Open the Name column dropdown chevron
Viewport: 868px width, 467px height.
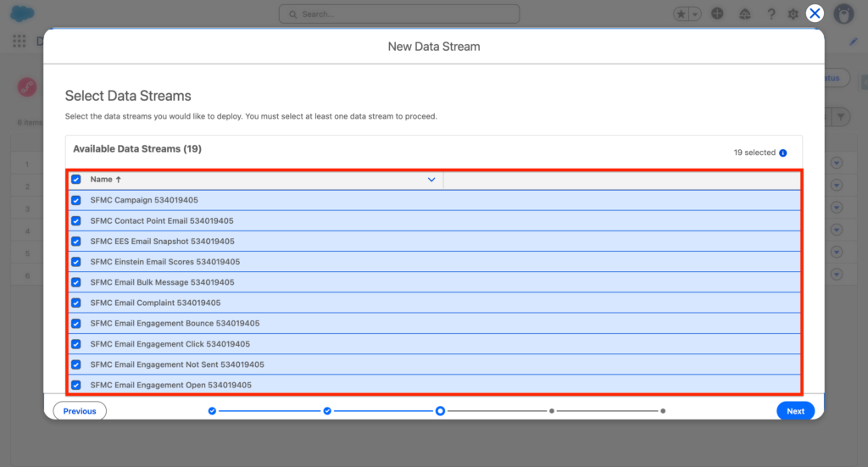[x=431, y=180]
